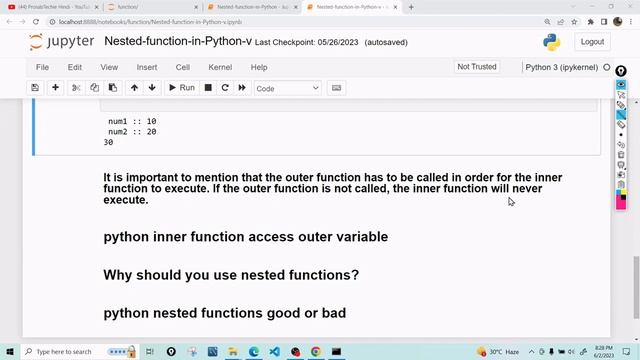Select heading 'Why should you use nested functions?'

point(231,275)
